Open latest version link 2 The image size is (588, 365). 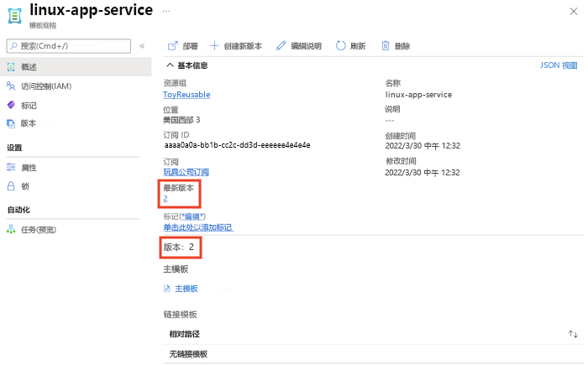tap(165, 199)
